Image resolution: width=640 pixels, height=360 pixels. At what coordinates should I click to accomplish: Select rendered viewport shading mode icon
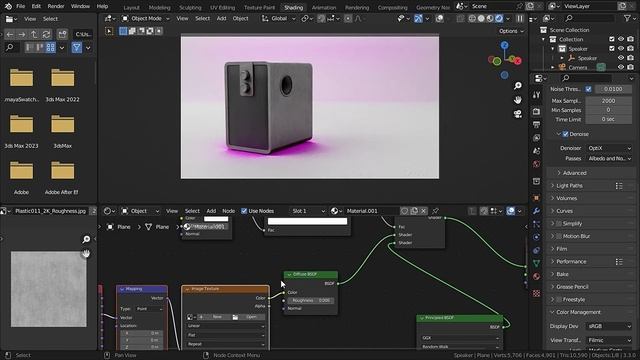point(499,19)
